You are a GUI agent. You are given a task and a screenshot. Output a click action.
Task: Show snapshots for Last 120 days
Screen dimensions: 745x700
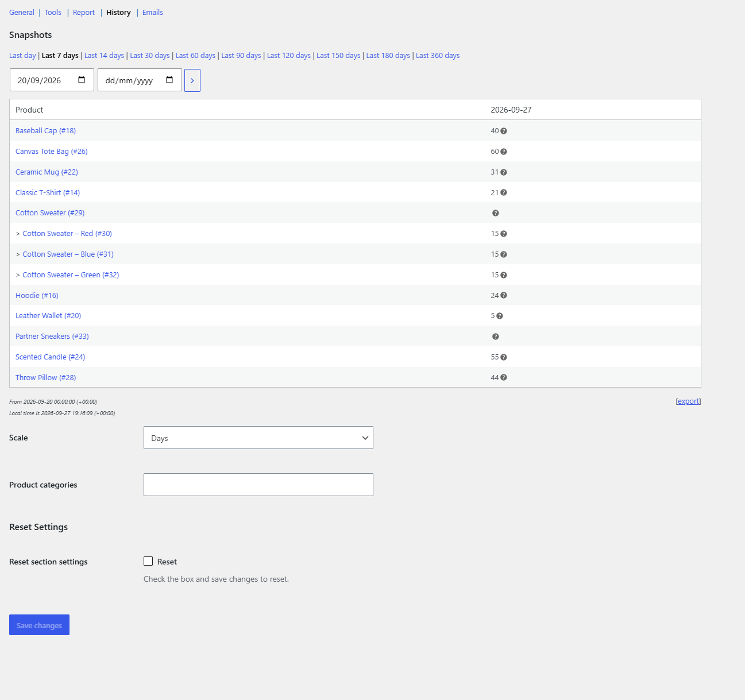click(289, 56)
